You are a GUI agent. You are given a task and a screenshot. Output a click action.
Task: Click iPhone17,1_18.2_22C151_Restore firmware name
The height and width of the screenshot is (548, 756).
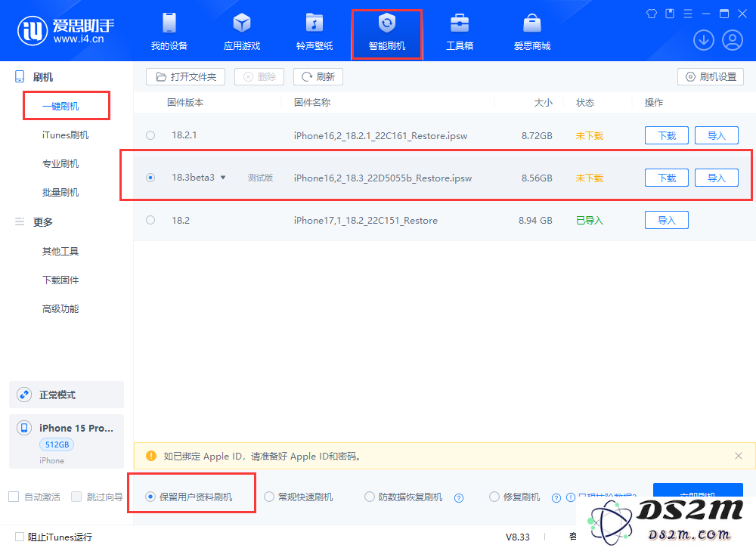365,221
